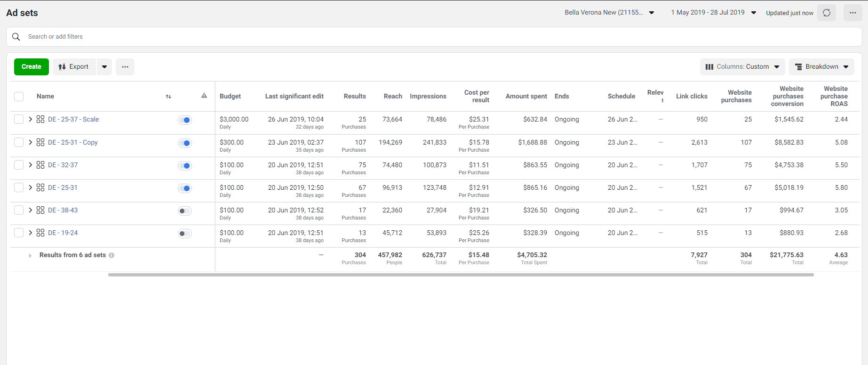Viewport: 868px width, 365px height.
Task: Click the ad set grid icon for DE - 25-31 row
Action: [x=40, y=187]
